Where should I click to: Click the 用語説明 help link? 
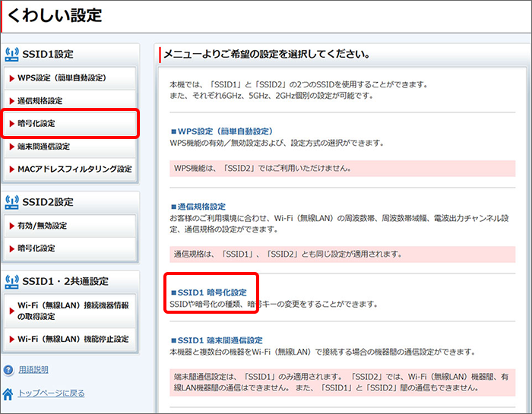tap(33, 370)
